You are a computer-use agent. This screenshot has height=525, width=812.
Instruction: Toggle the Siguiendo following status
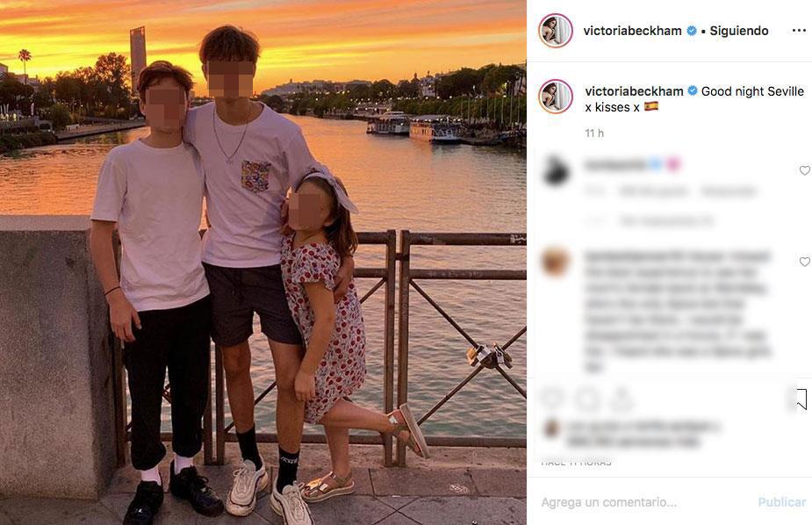click(739, 31)
